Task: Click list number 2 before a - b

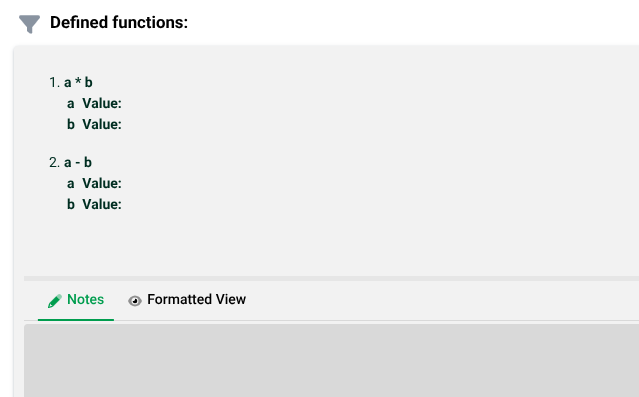Action: tap(54, 162)
